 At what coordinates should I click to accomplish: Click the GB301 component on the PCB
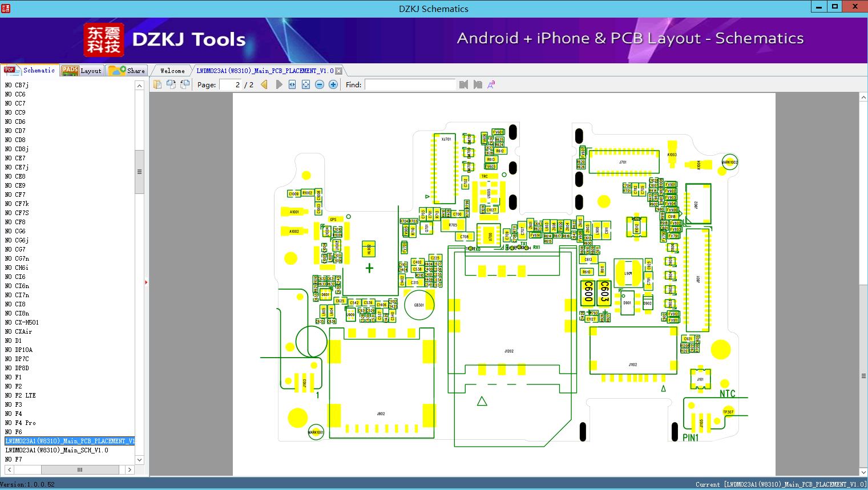pos(418,305)
